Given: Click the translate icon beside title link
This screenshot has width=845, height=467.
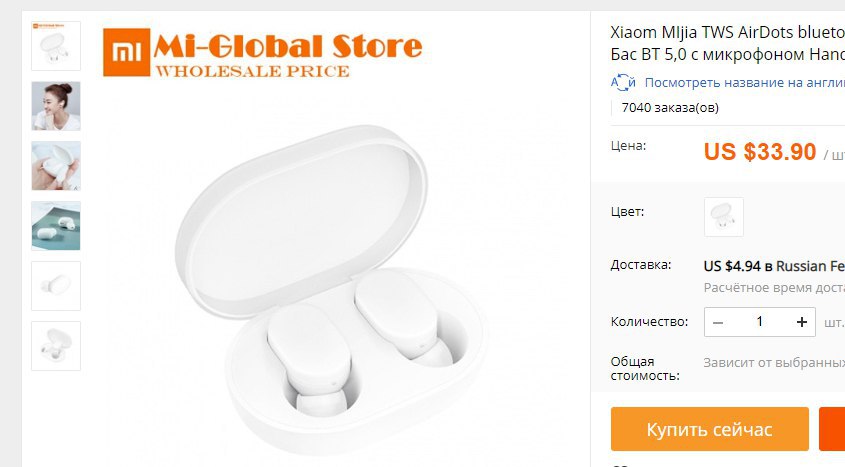Looking at the screenshot, I should click(x=623, y=82).
